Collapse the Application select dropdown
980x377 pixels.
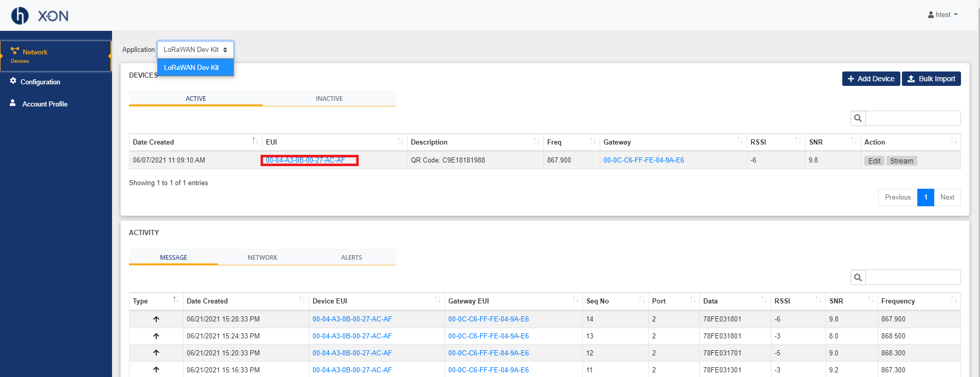[x=195, y=50]
